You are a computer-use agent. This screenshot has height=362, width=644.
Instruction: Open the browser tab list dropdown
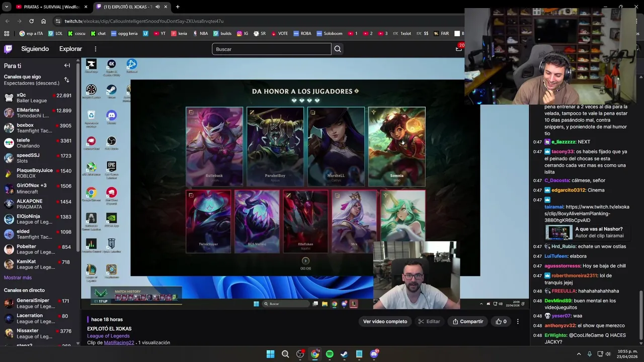tap(7, 7)
